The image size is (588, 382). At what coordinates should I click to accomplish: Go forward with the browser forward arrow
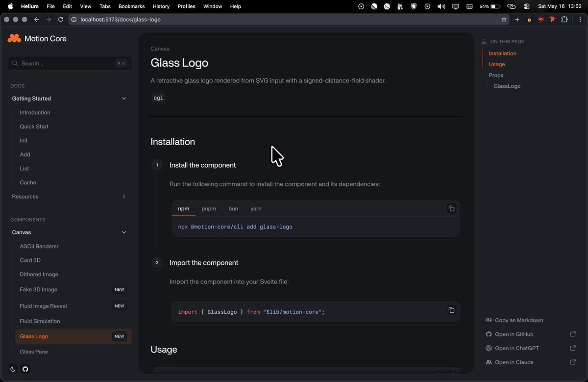tap(49, 20)
